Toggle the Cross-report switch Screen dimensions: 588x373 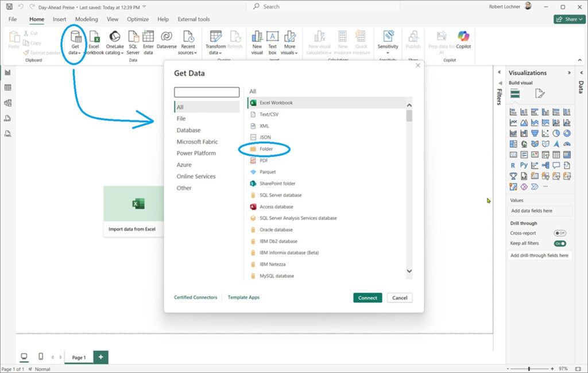(560, 233)
